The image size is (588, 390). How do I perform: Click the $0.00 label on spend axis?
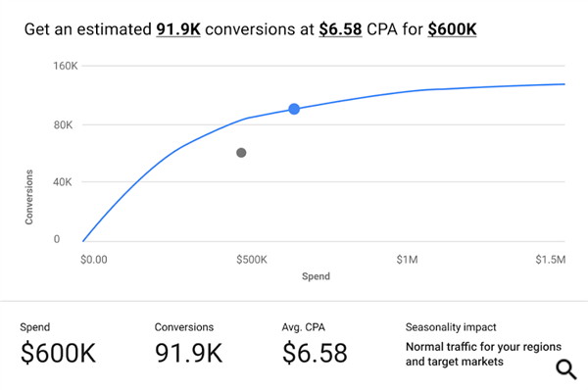(x=94, y=260)
